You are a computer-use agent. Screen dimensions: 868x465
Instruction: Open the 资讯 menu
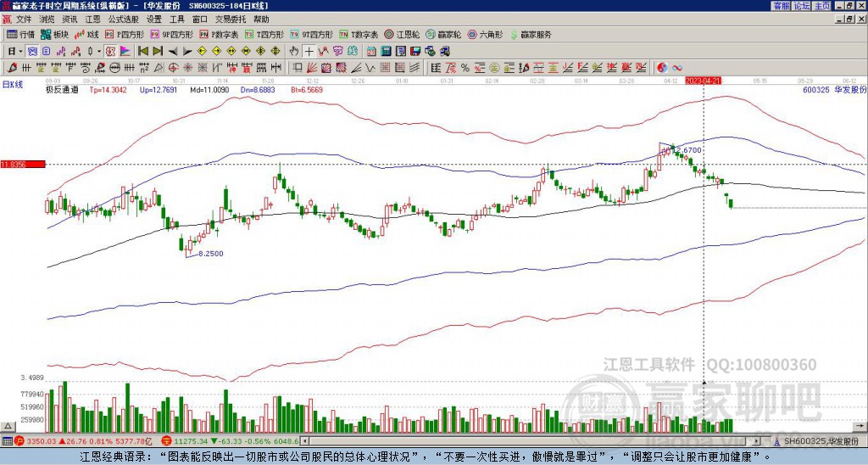[x=70, y=20]
